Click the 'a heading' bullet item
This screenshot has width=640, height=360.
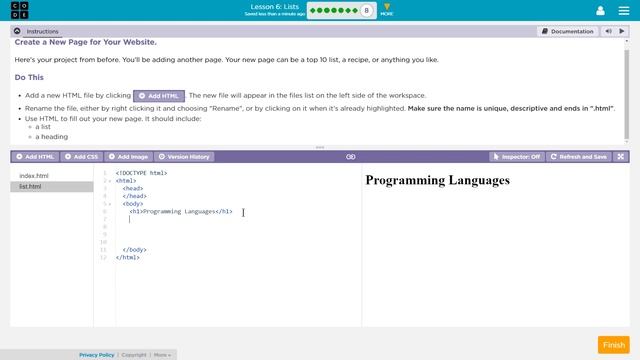tap(51, 137)
